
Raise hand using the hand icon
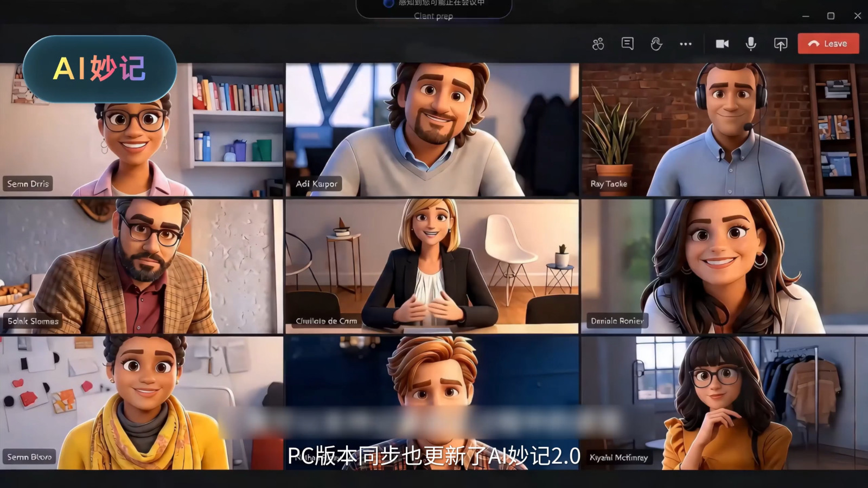656,44
